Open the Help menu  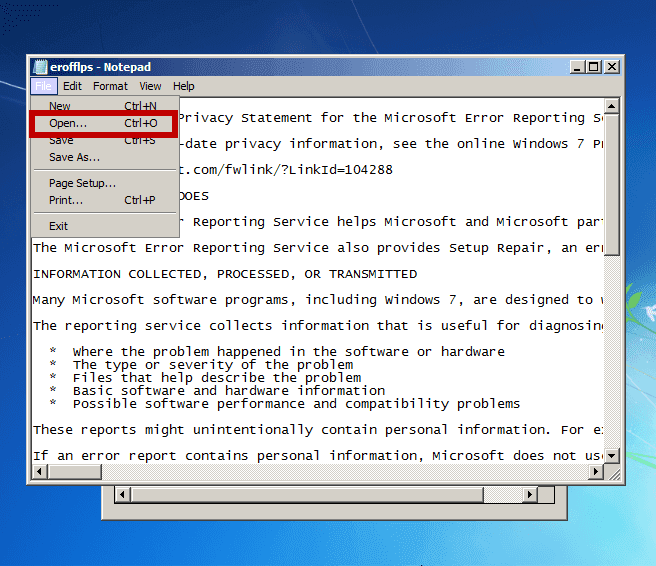click(x=184, y=86)
